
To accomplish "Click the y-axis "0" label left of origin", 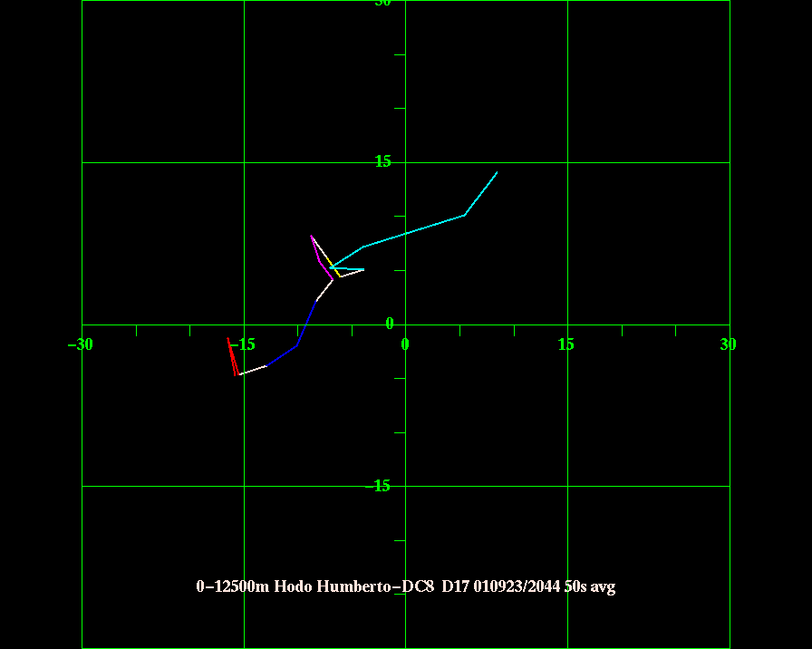I will (390, 324).
